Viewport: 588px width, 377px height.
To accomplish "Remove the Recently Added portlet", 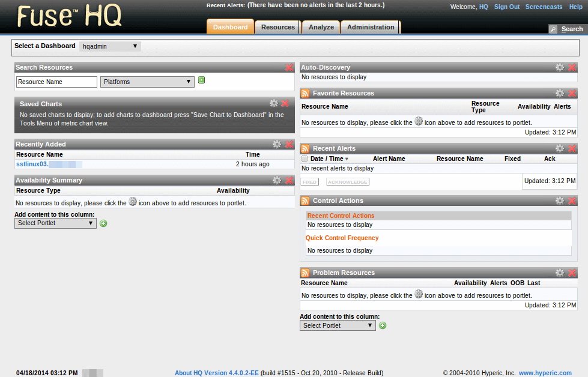I will pos(289,144).
